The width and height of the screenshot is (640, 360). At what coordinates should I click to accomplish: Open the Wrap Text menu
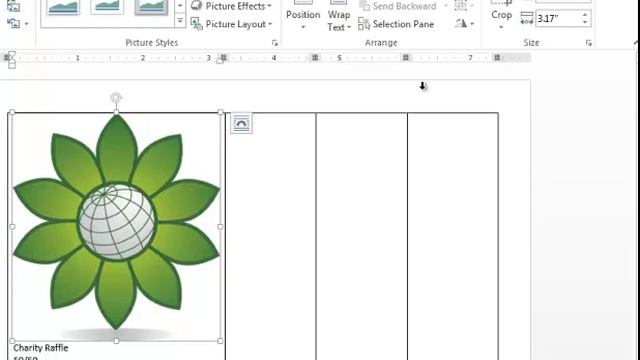[x=339, y=16]
